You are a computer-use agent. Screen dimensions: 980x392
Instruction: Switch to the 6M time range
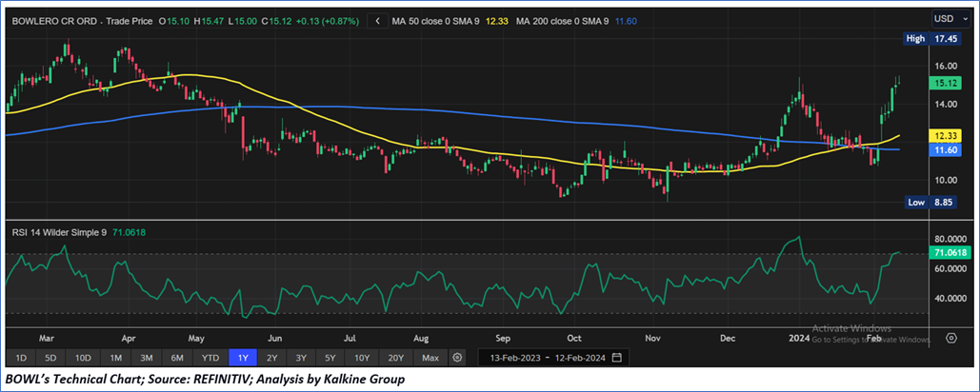click(178, 358)
